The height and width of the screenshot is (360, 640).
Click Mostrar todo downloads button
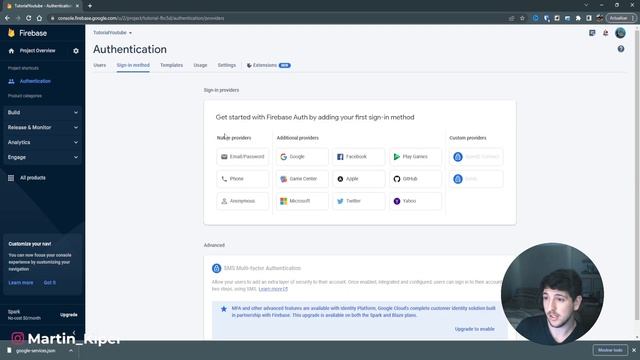click(610, 350)
